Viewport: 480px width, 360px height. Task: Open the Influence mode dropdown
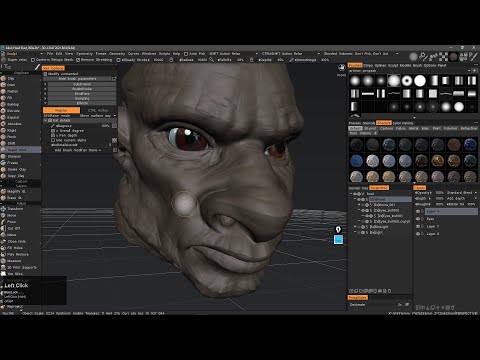point(98,116)
